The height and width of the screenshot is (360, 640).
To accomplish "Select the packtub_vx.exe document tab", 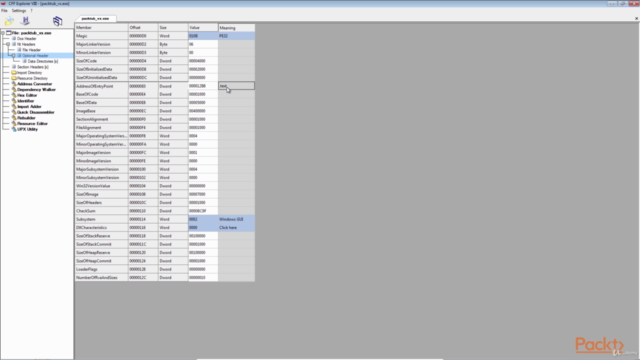I will click(x=95, y=18).
